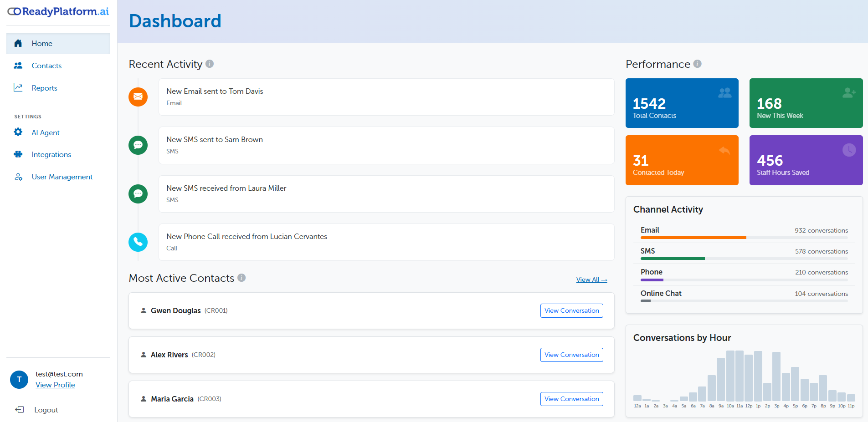Open Reports via the chart icon

[18, 87]
